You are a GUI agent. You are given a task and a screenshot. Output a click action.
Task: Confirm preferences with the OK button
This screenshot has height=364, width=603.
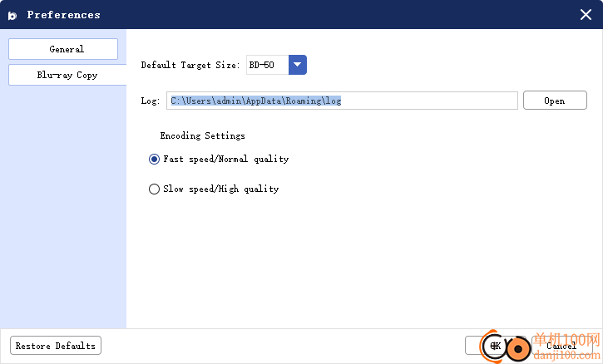[x=496, y=346]
